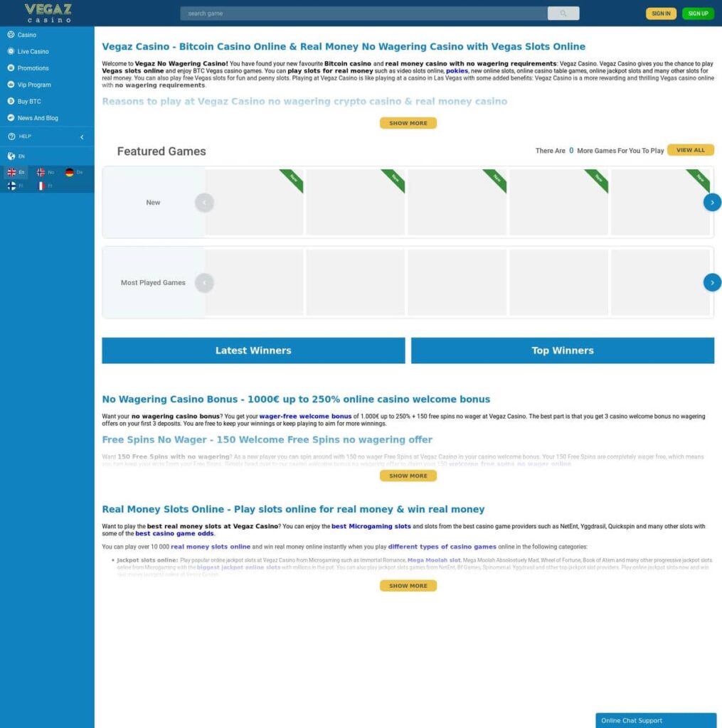722x728 pixels.
Task: Collapse the HELP menu chevron
Action: click(82, 137)
